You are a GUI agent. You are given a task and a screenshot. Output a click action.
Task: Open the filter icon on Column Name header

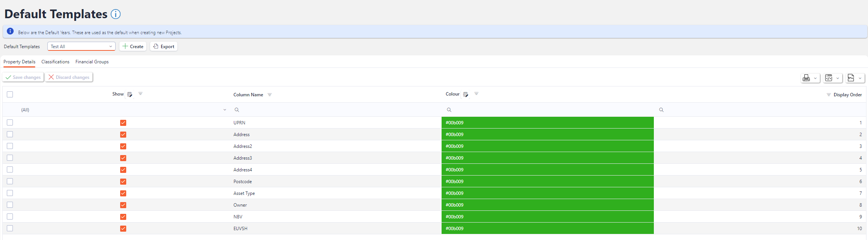(x=269, y=95)
